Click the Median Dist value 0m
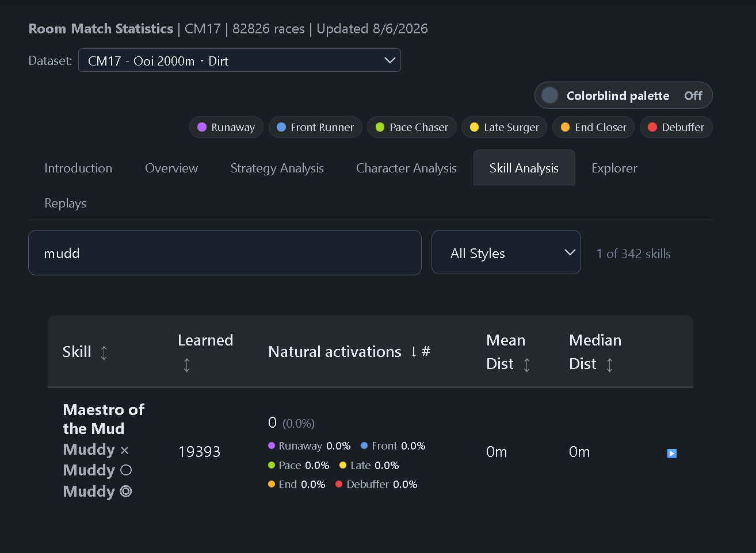 point(579,452)
